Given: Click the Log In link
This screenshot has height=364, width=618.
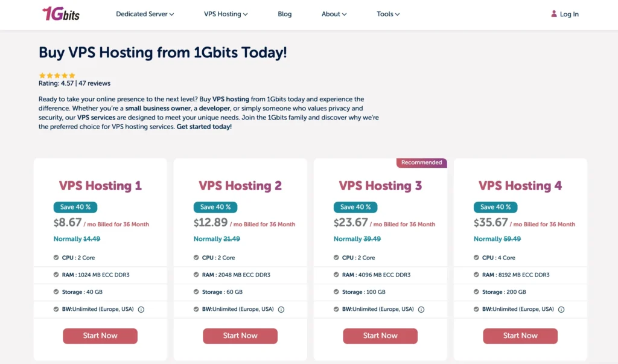Looking at the screenshot, I should [x=569, y=14].
